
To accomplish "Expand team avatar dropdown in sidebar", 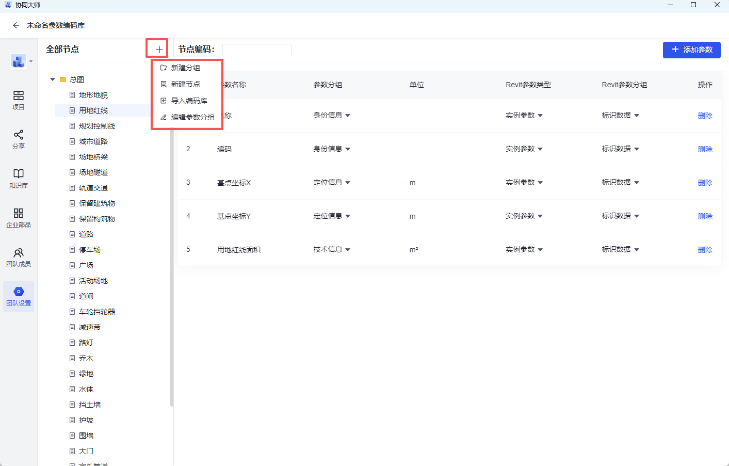I will pyautogui.click(x=30, y=61).
